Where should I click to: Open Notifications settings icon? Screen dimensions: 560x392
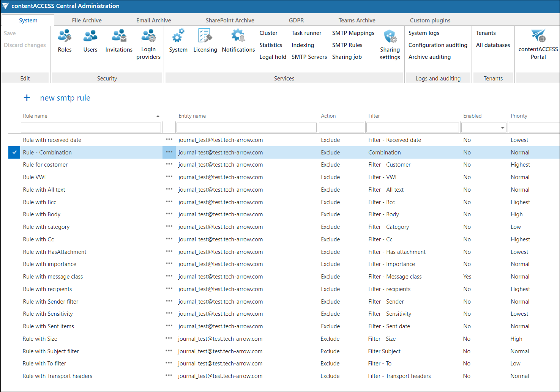point(238,36)
